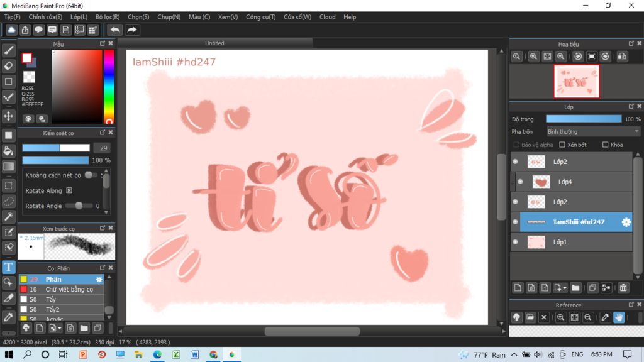644x362 pixels.
Task: Open gear settings of Phấn brush
Action: pos(99,279)
